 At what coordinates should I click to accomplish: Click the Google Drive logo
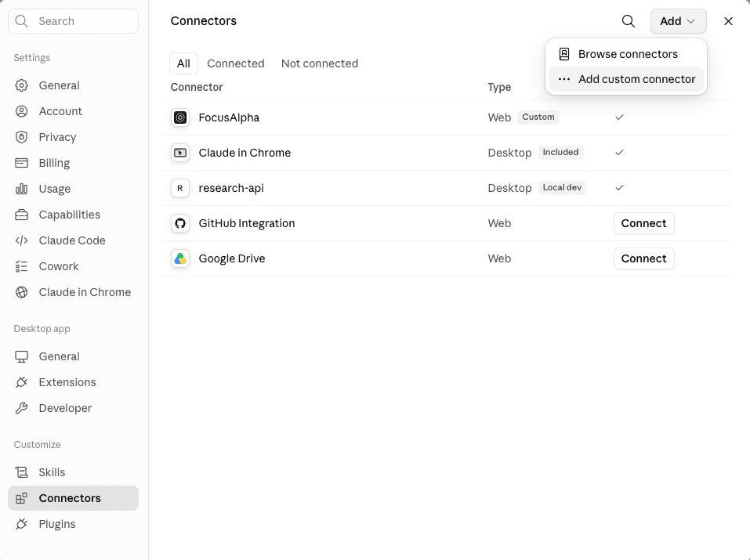[x=180, y=258]
